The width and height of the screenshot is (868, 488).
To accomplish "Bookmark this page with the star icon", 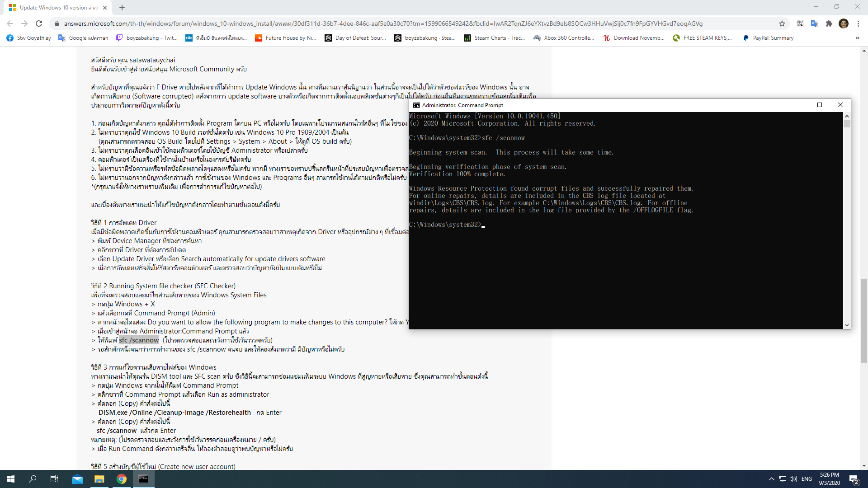I will pyautogui.click(x=782, y=23).
